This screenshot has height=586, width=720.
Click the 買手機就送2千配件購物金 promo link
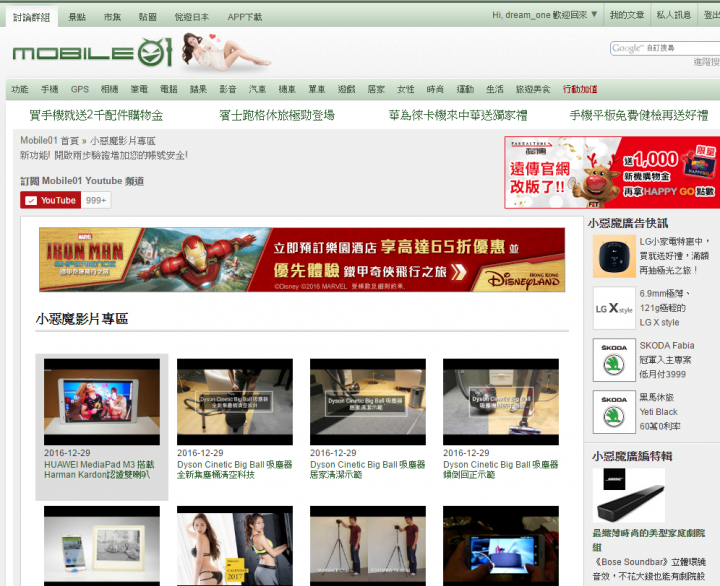[96, 115]
